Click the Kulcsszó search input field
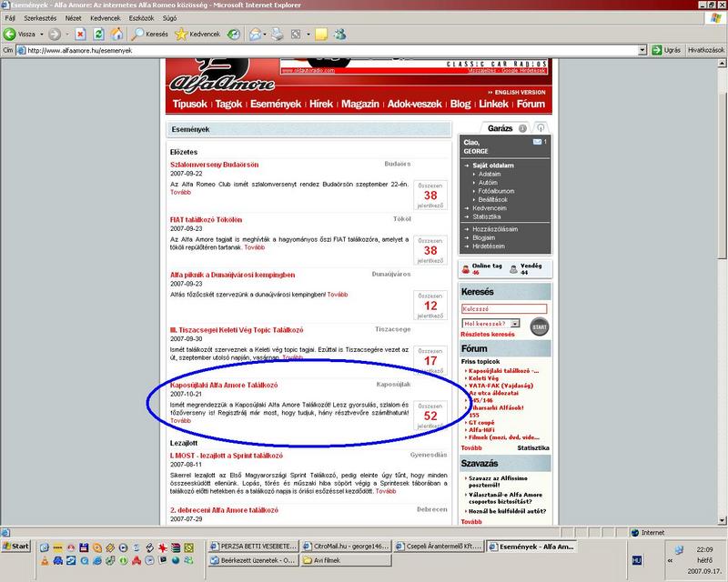Image resolution: width=728 pixels, height=582 pixels. [504, 308]
